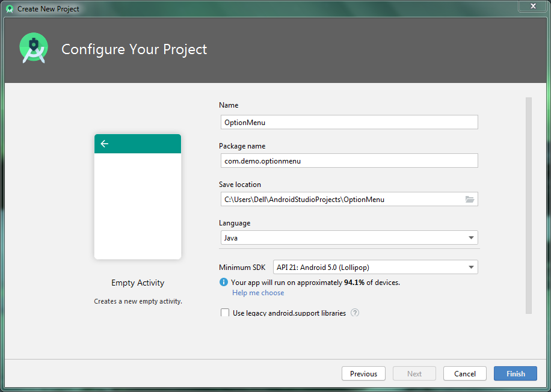The image size is (551, 392).
Task: Click the Finish button
Action: pos(515,373)
